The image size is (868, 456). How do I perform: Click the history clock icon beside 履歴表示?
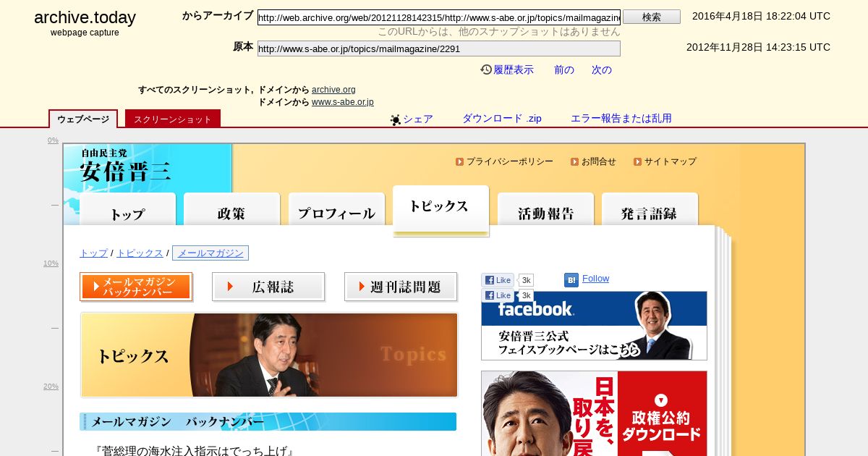tap(486, 69)
